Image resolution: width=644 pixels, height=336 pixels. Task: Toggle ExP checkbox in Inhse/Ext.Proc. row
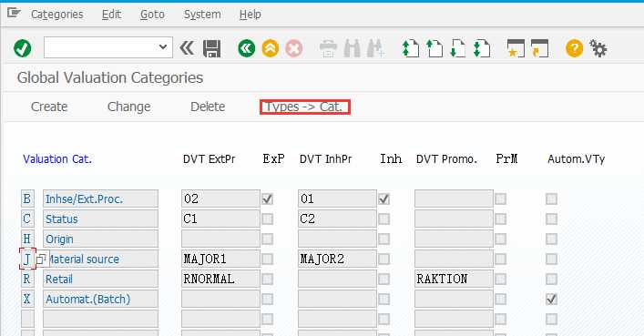[x=268, y=199]
